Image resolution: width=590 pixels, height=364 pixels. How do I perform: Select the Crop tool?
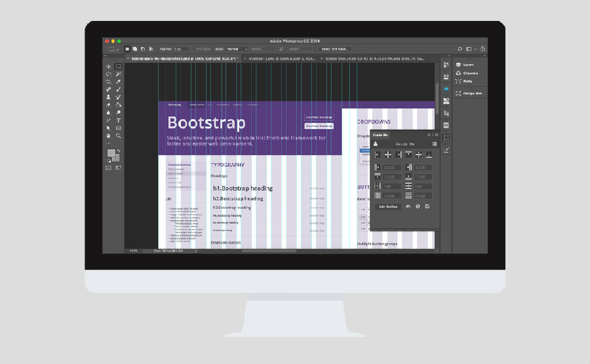coord(109,82)
